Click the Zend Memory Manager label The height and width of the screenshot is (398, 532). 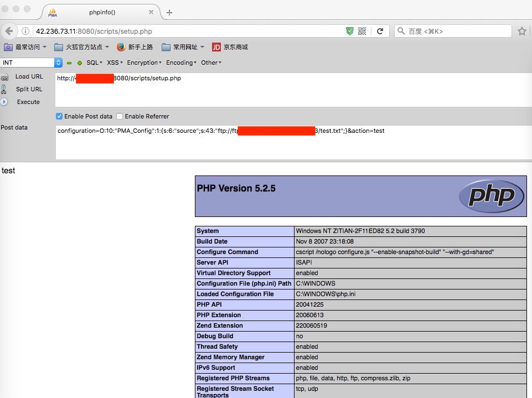tap(230, 357)
